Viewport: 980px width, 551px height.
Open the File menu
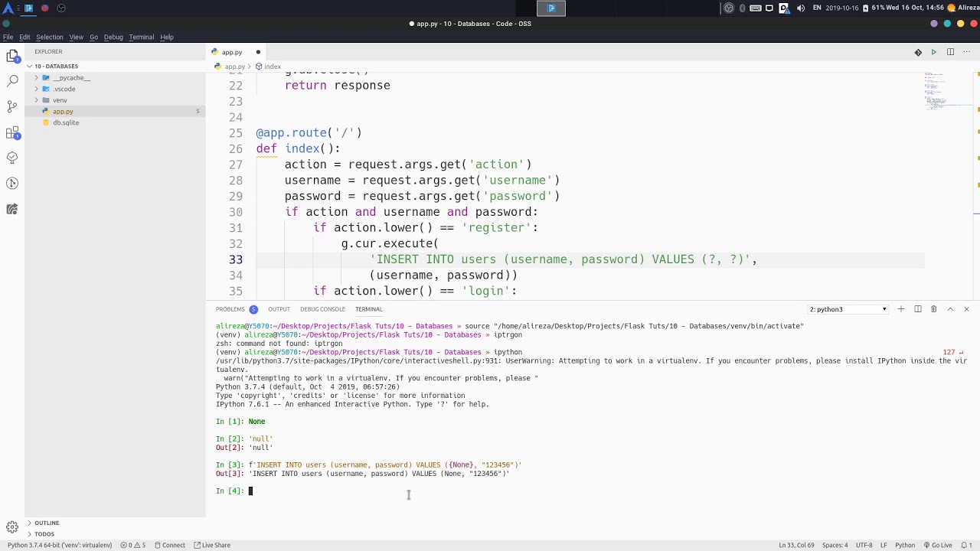[8, 37]
